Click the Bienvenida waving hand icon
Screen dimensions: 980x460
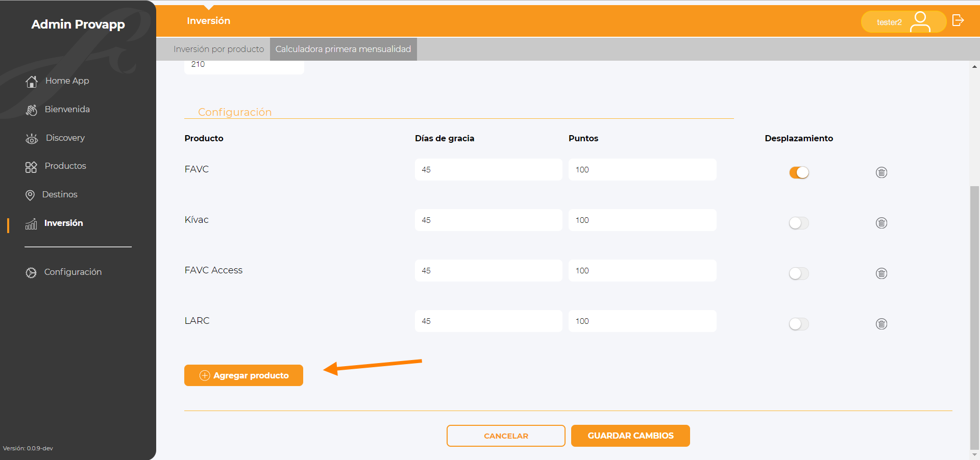(x=32, y=110)
